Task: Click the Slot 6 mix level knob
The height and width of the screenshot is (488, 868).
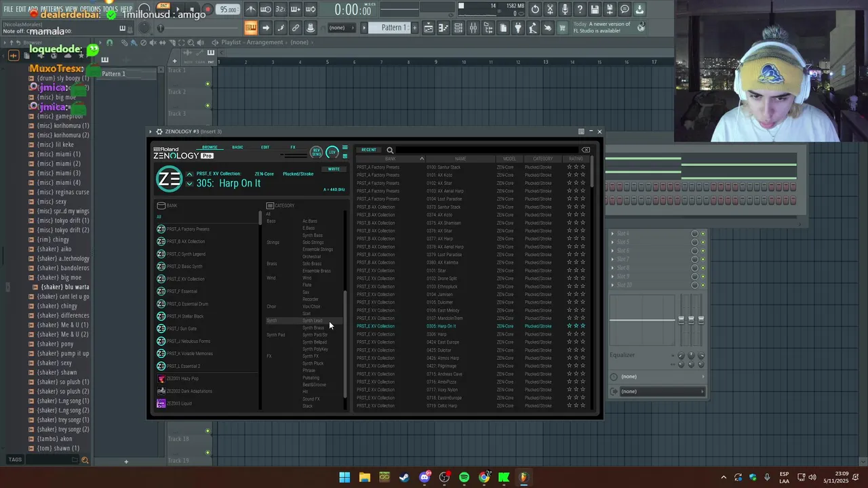Action: coord(694,251)
